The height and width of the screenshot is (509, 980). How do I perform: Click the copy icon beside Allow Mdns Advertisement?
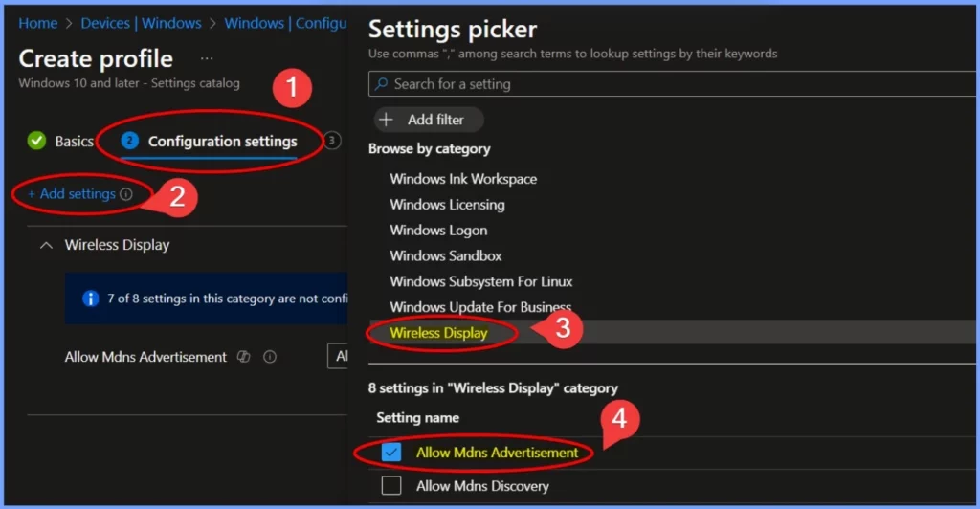click(x=244, y=357)
